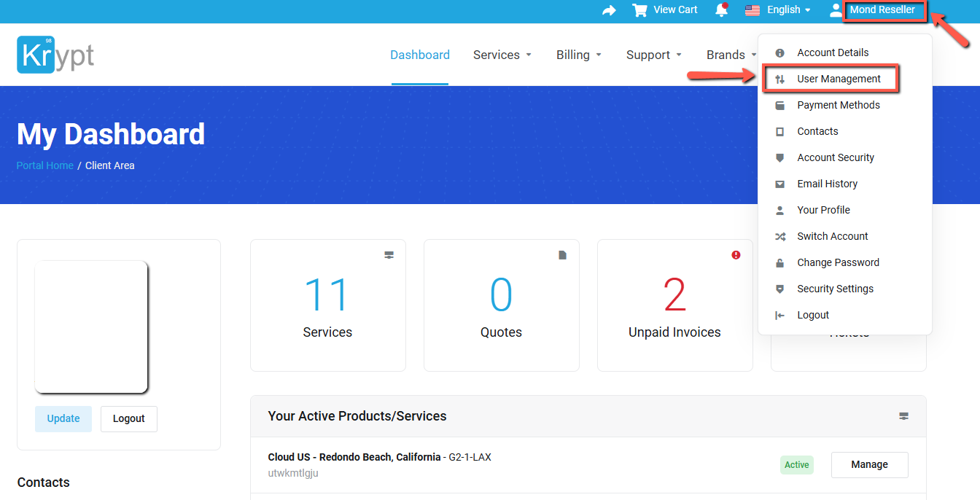Click the Contacts icon in account menu
This screenshot has width=980, height=500.
[x=780, y=131]
